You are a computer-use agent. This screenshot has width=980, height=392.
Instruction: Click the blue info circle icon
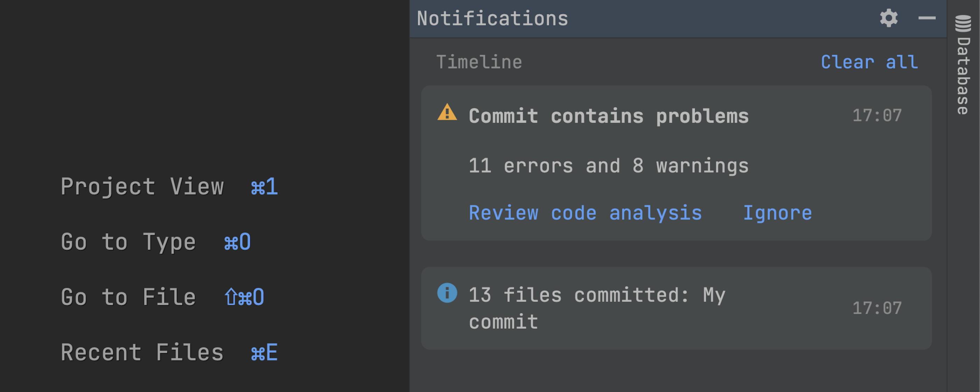[x=447, y=293]
